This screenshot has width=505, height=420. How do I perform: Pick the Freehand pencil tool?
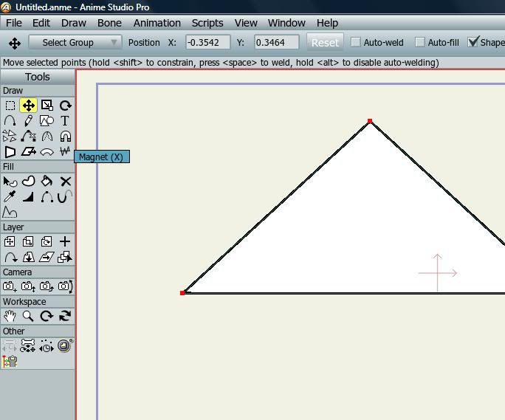point(28,121)
